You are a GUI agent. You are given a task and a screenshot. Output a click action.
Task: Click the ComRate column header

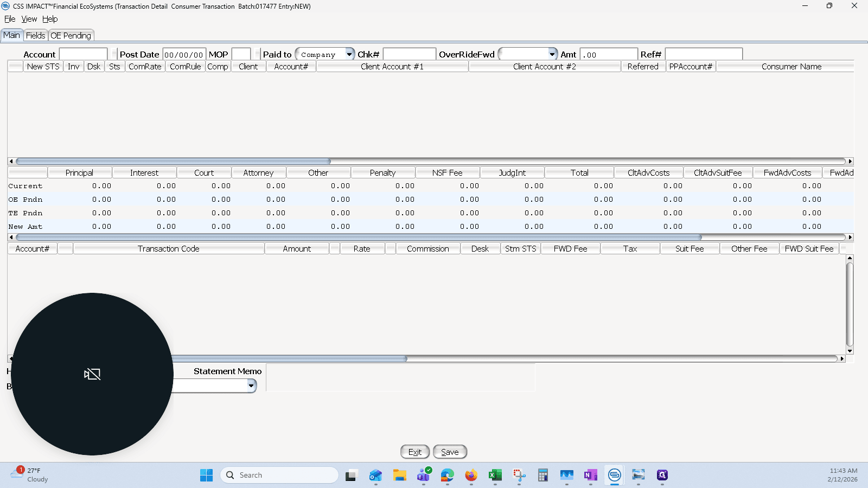[x=145, y=67]
